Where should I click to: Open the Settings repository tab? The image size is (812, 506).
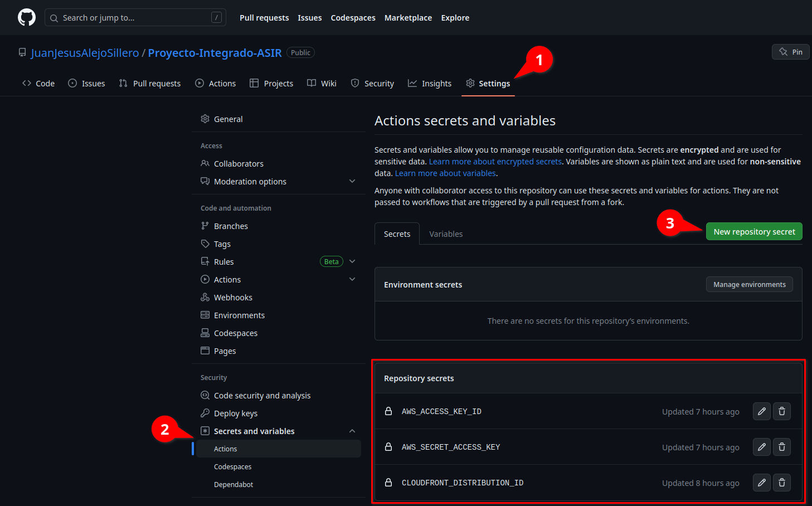tap(488, 83)
